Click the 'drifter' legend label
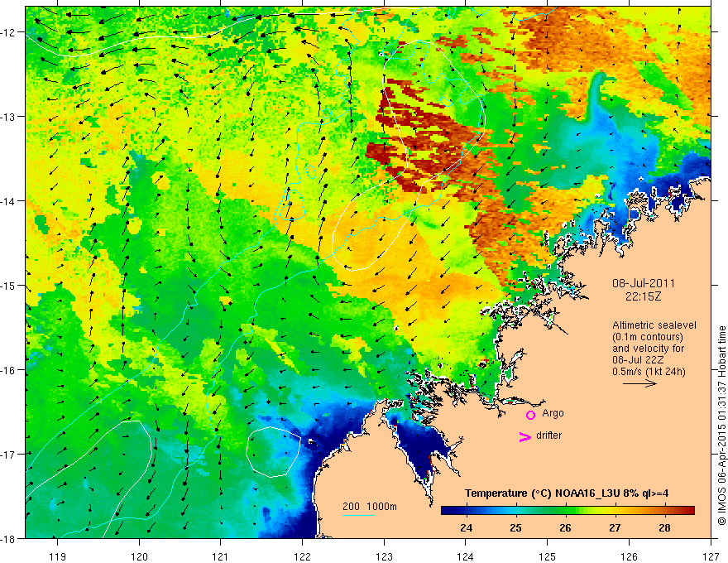Viewport: 728px width, 563px height. 548,435
